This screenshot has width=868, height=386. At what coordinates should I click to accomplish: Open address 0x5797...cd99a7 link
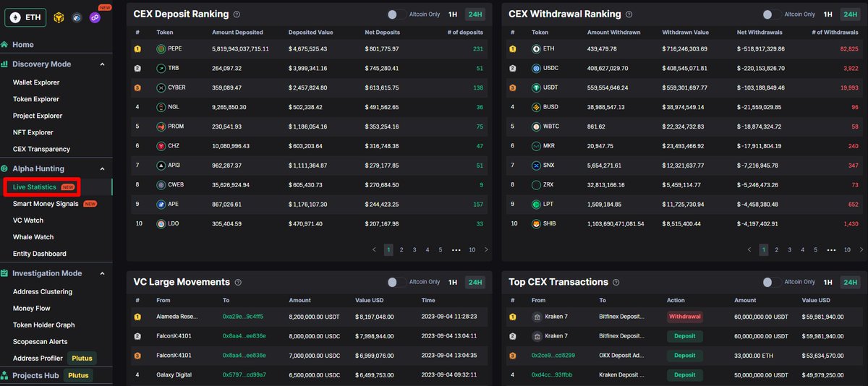pyautogui.click(x=244, y=375)
